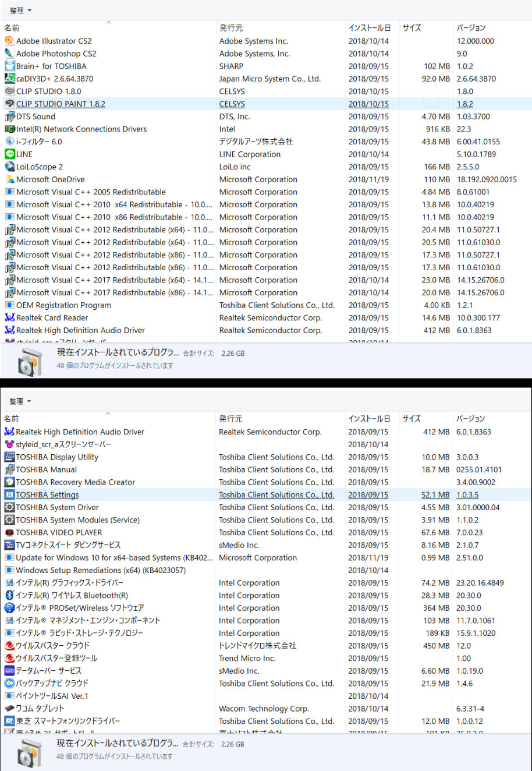Sort by バージョン header in the lower list

click(x=470, y=419)
